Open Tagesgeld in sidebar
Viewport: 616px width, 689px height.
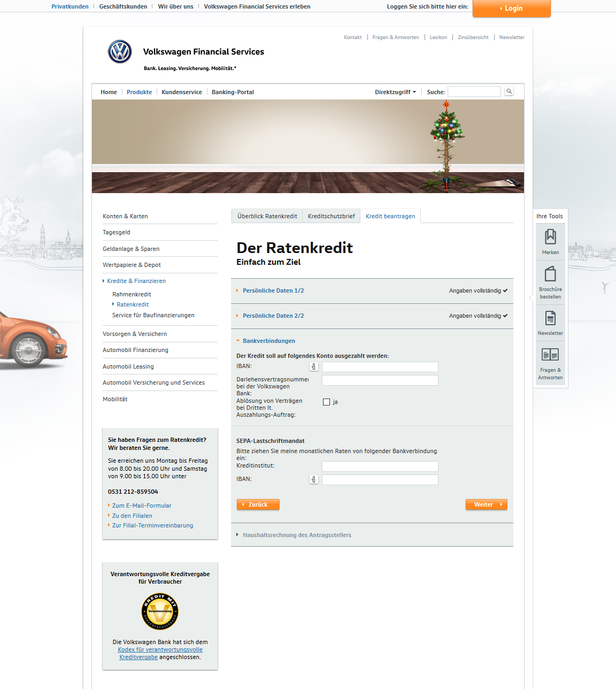pyautogui.click(x=117, y=232)
